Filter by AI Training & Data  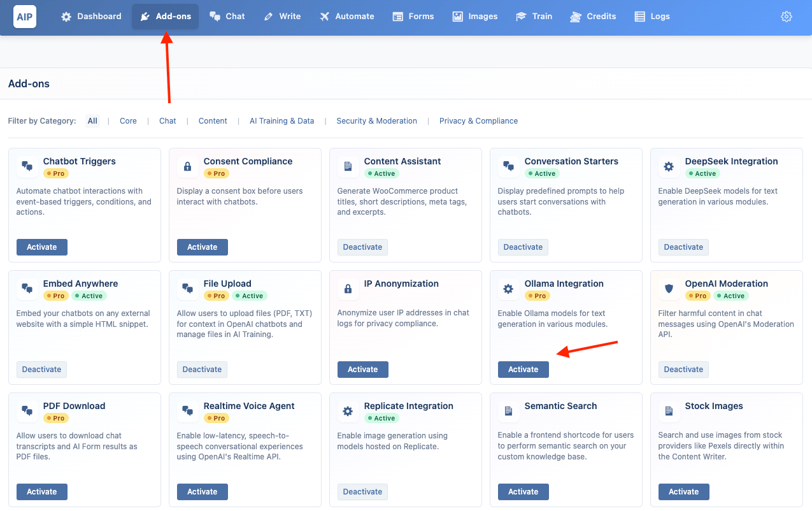[x=281, y=121]
